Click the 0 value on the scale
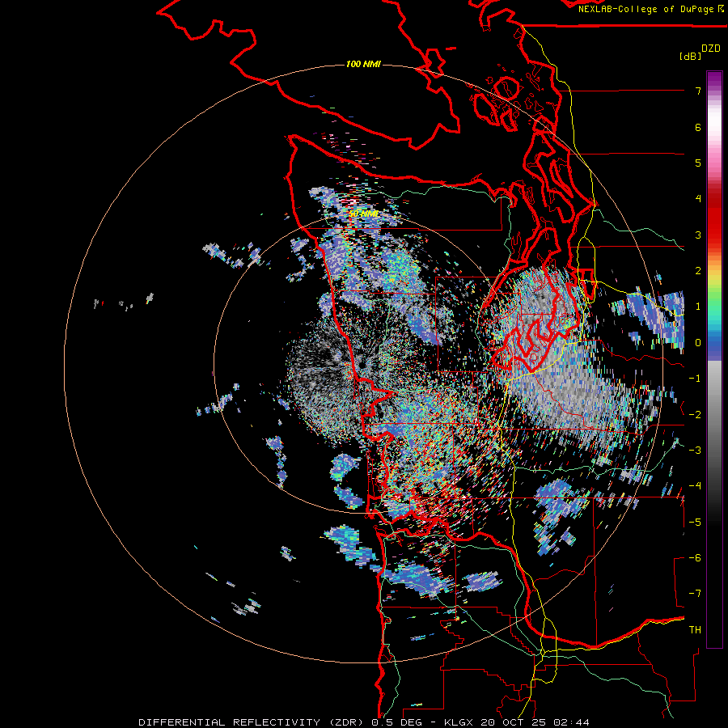Image resolution: width=728 pixels, height=728 pixels. pos(698,343)
